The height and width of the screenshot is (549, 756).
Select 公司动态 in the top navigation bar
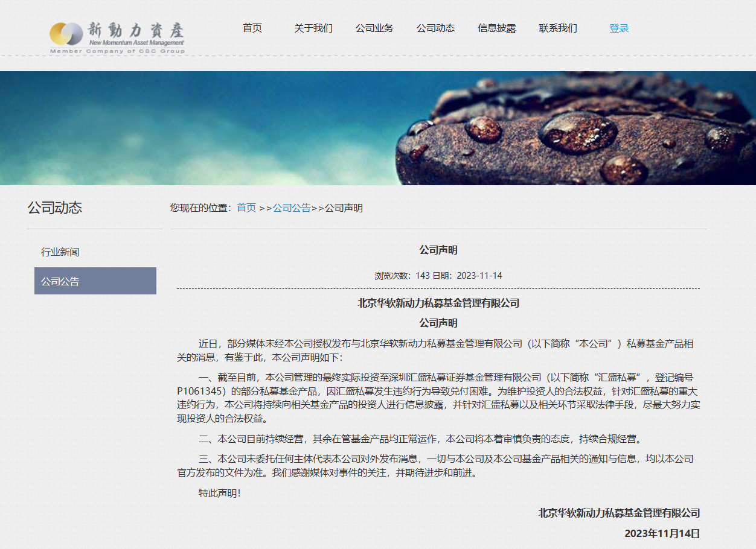pyautogui.click(x=435, y=28)
